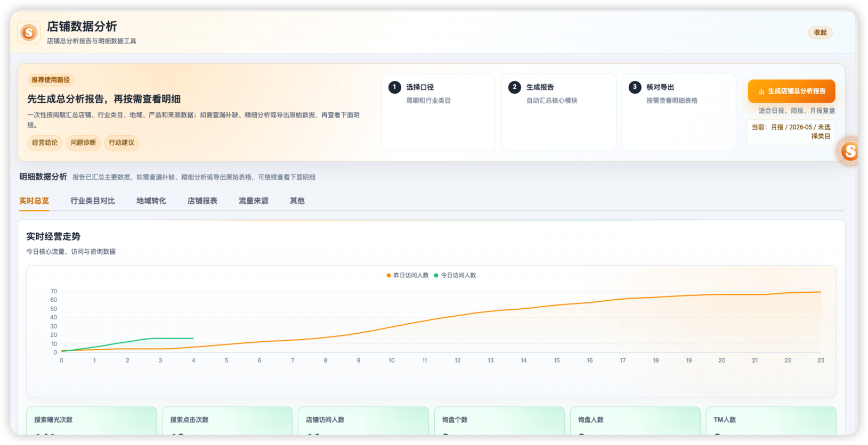
Task: Click the current period selector 月报 / 2026-05
Action: (x=791, y=131)
